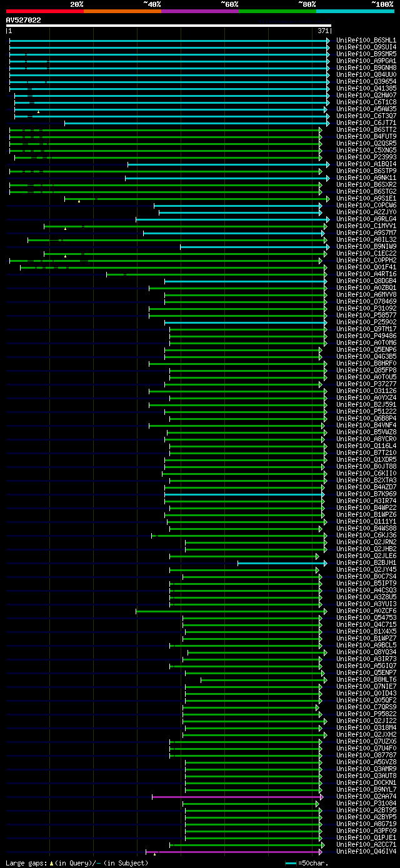
Task: Open hit UniRef100_B9SMR5
Action: pyautogui.click(x=366, y=54)
